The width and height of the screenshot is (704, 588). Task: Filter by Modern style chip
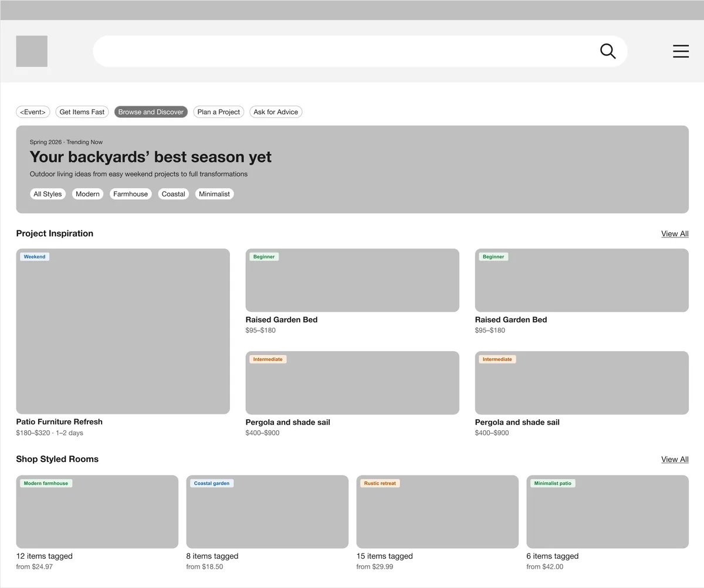87,194
